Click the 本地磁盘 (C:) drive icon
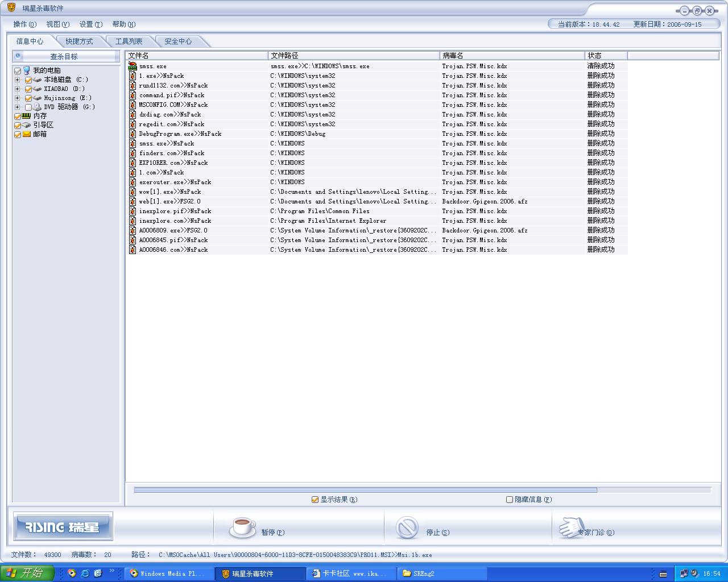This screenshot has height=582, width=728. click(38, 80)
